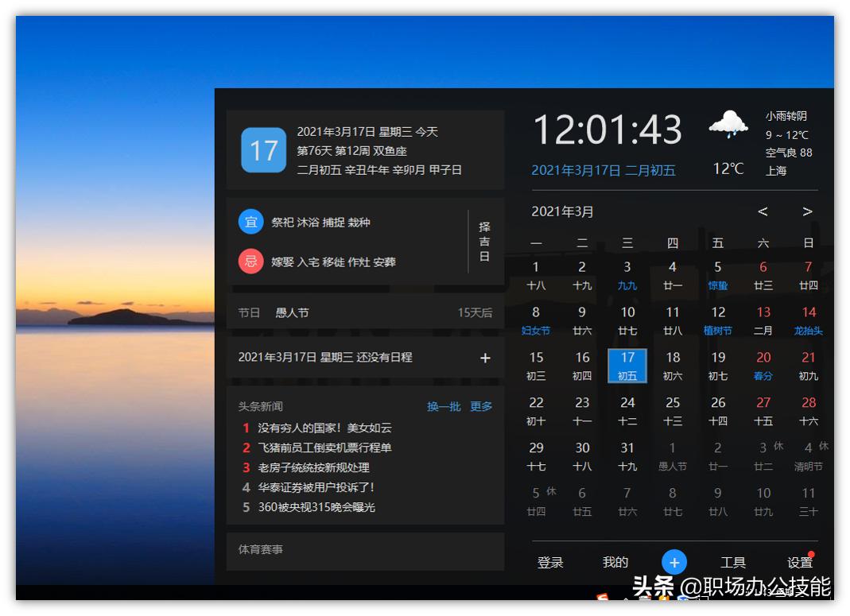
Task: Open 更多 for more headlines
Action: click(480, 405)
